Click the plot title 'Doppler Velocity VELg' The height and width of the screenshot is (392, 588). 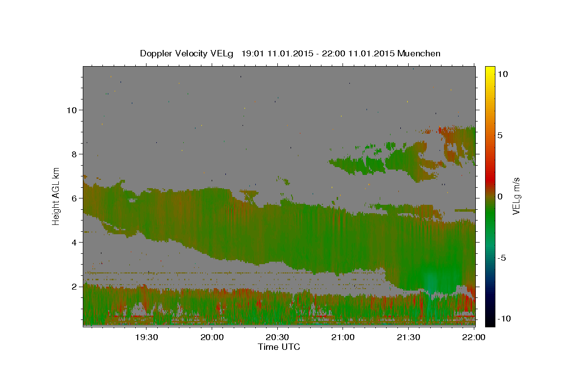(x=188, y=54)
